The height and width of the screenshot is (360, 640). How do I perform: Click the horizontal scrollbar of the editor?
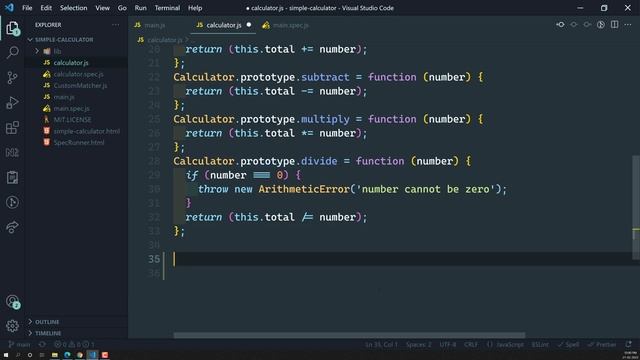click(349, 336)
